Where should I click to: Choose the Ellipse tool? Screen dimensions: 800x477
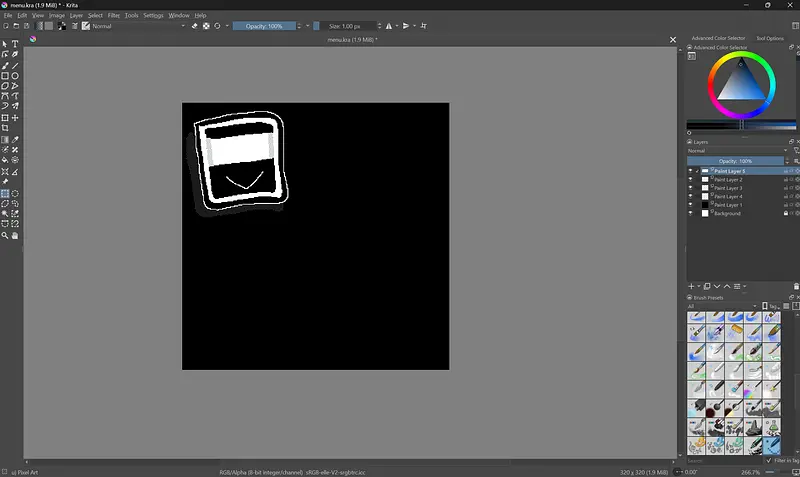coord(15,76)
